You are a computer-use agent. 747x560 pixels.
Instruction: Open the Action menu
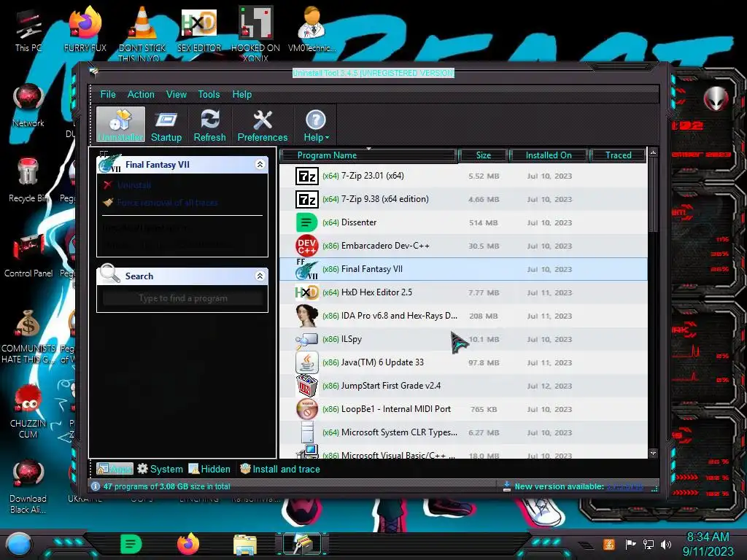pos(141,94)
